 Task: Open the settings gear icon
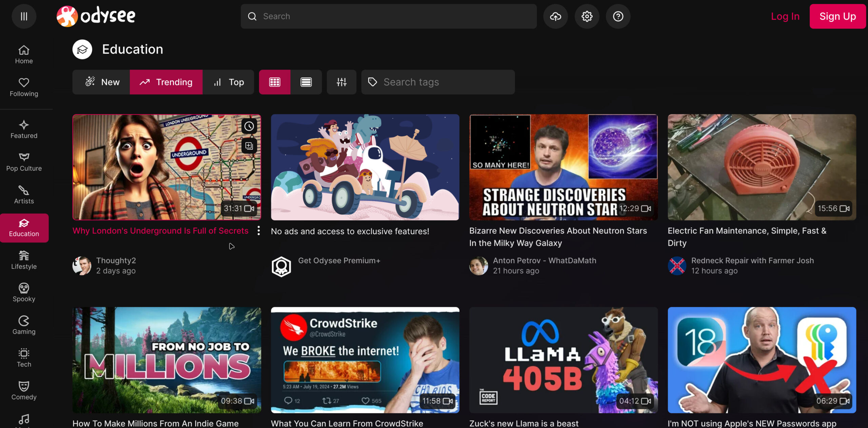pyautogui.click(x=587, y=16)
